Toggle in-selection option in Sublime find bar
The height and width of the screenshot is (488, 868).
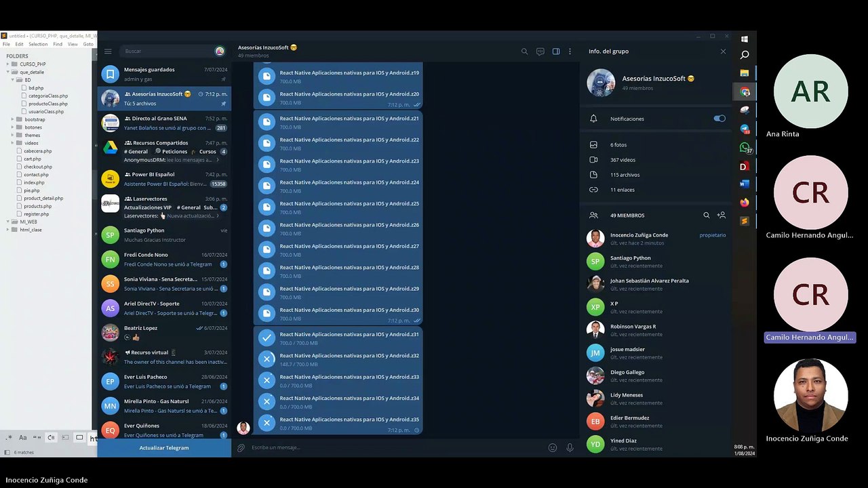pyautogui.click(x=65, y=438)
